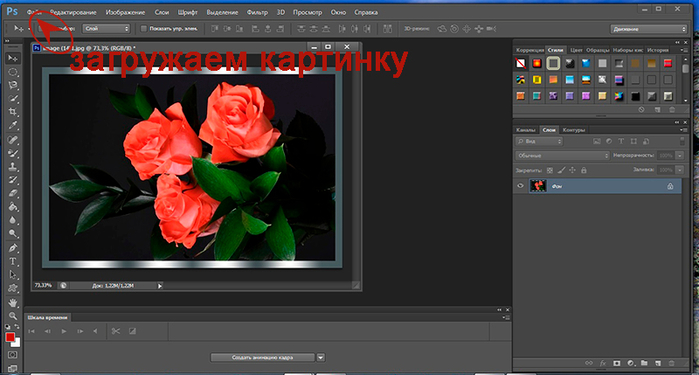This screenshot has height=375, width=699.
Task: Filter layers by pixel layer icon
Action: click(x=596, y=141)
